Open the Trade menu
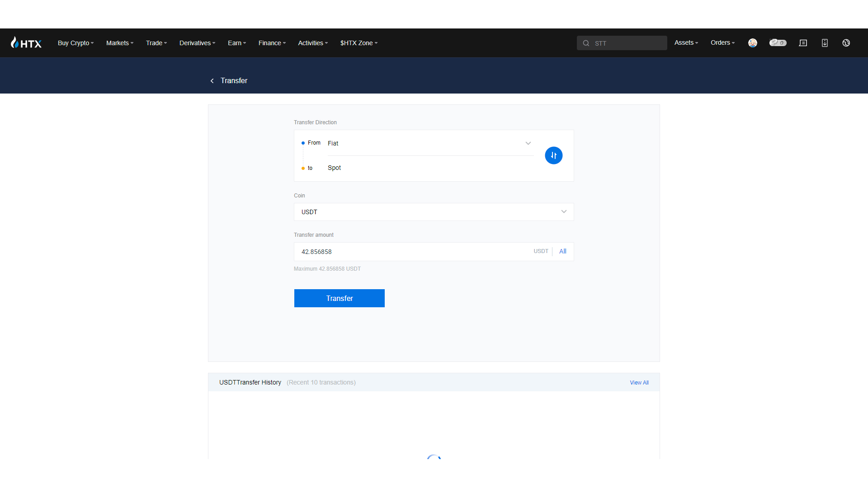868x488 pixels. tap(156, 43)
